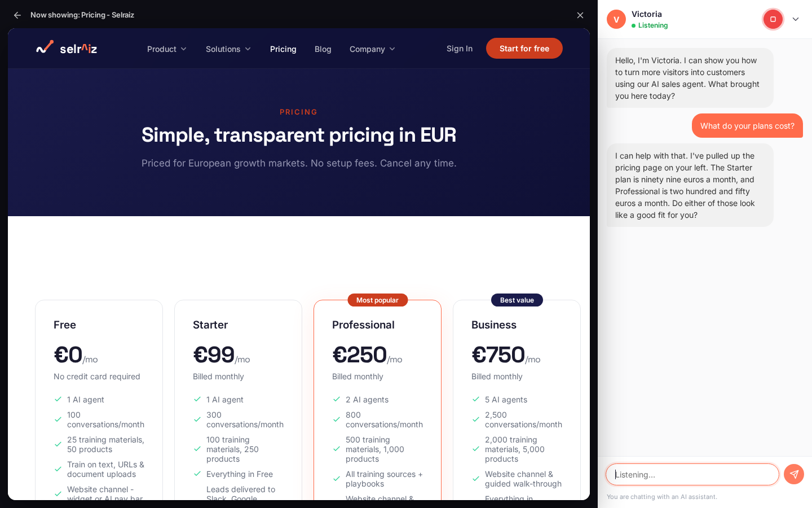Click the back arrow beside Now showing
Viewport: 812px width, 508px height.
pos(17,15)
